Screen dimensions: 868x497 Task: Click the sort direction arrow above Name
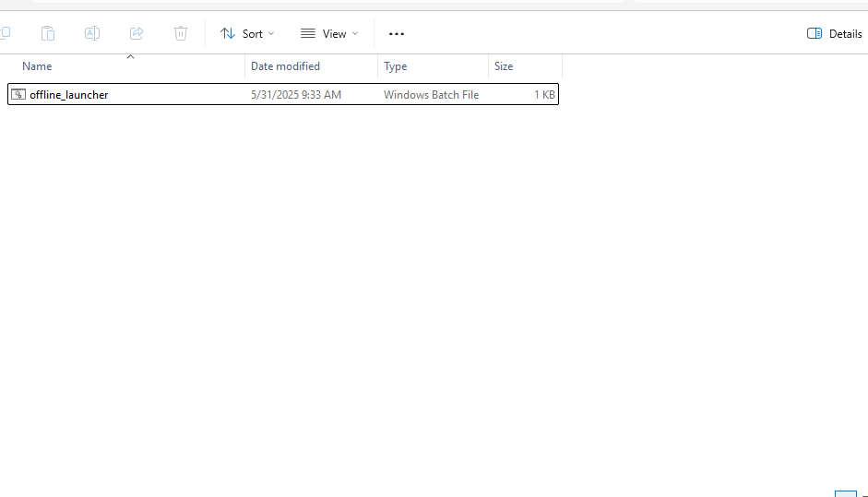pyautogui.click(x=130, y=57)
